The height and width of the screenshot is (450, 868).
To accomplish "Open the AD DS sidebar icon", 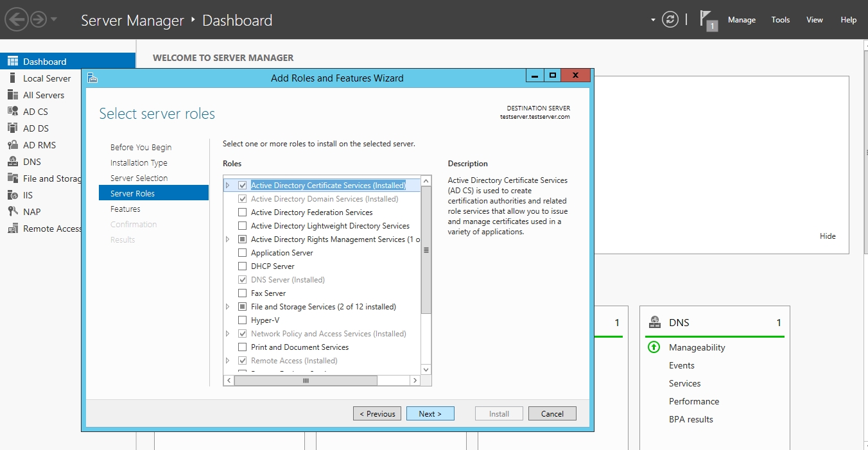I will pyautogui.click(x=12, y=128).
